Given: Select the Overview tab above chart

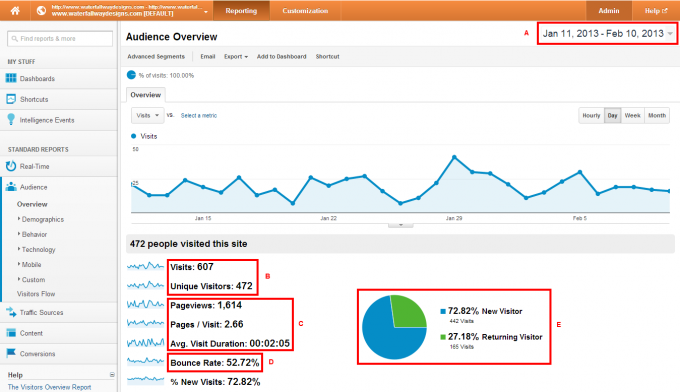Looking at the screenshot, I should tap(146, 95).
